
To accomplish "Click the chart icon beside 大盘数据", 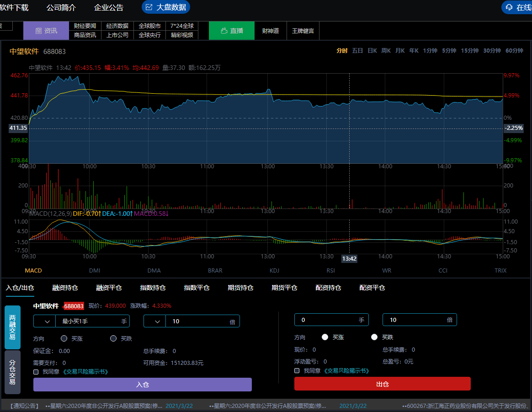I will (149, 7).
